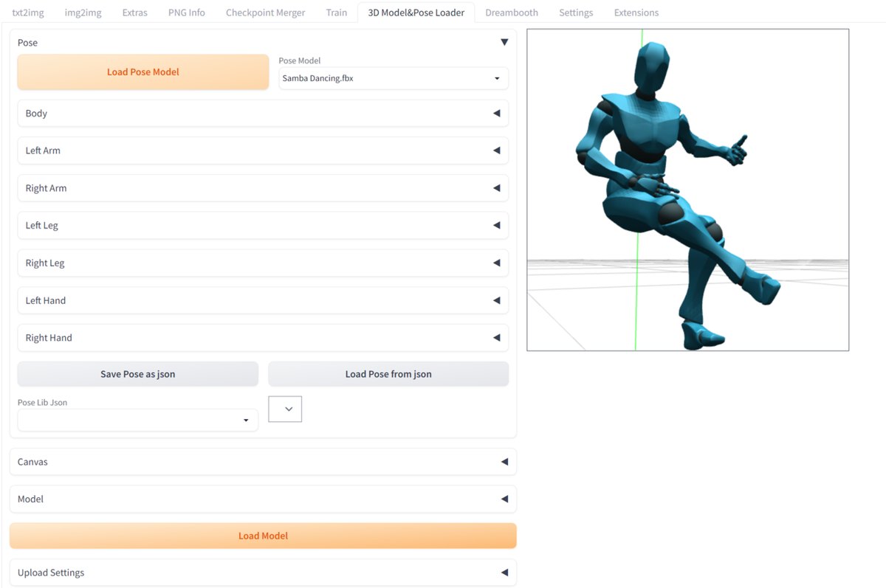Open the Dreambooth tab

click(512, 13)
